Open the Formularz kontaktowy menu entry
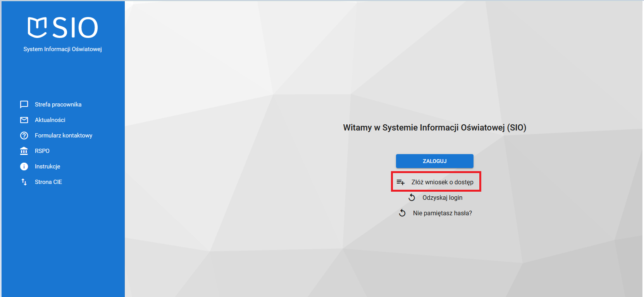 coord(64,136)
